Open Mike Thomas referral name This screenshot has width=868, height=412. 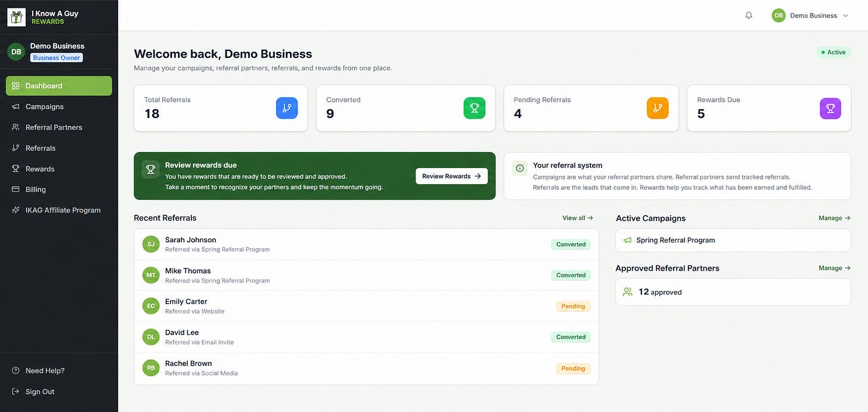pos(188,271)
